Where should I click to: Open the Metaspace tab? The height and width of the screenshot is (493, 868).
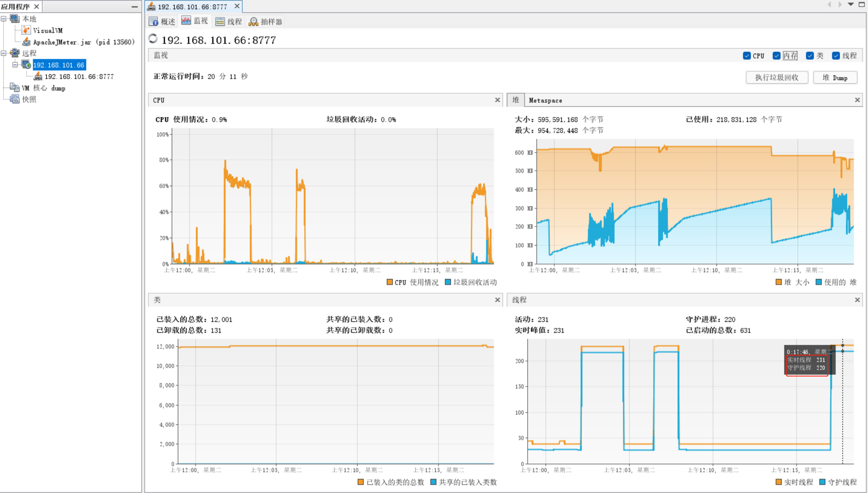tap(545, 100)
